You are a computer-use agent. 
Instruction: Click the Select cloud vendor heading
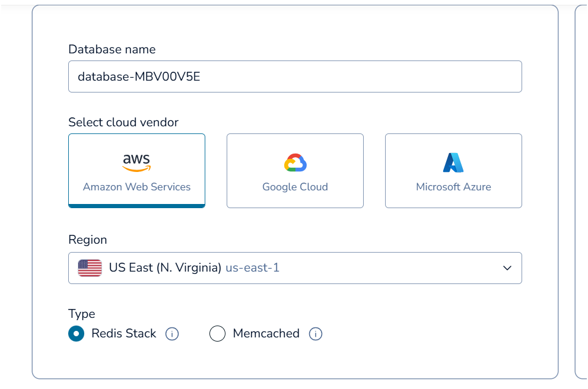pos(123,122)
